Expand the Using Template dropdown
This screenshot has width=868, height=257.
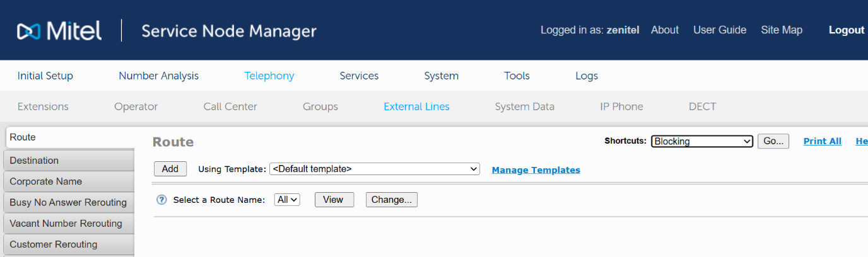[374, 169]
